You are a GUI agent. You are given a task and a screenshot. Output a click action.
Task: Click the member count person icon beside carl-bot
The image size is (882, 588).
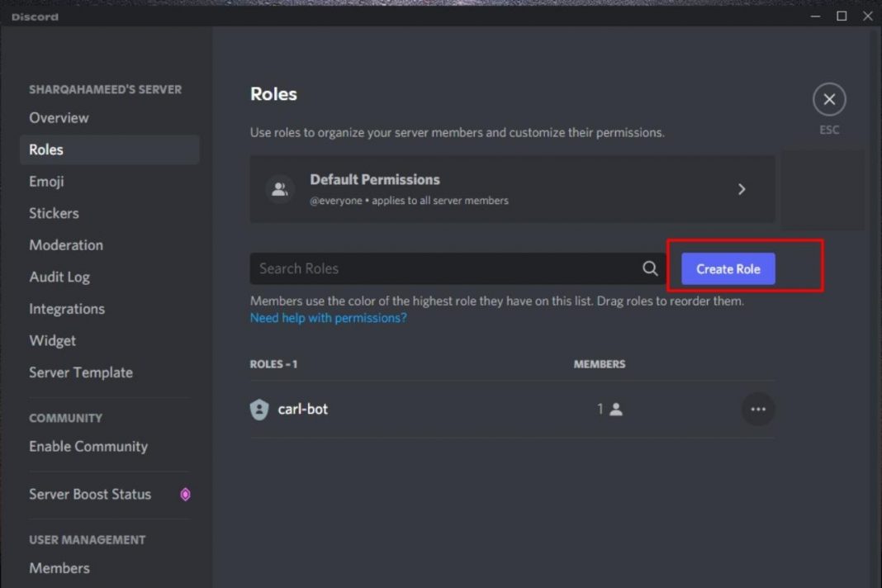click(616, 409)
